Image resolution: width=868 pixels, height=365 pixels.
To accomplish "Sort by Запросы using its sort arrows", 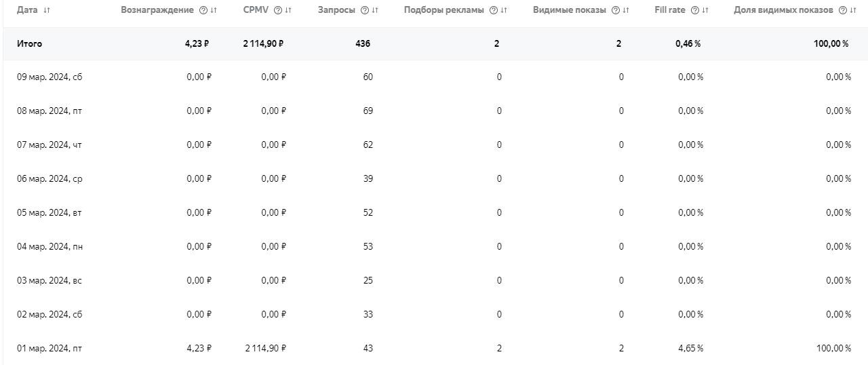I will 375,10.
